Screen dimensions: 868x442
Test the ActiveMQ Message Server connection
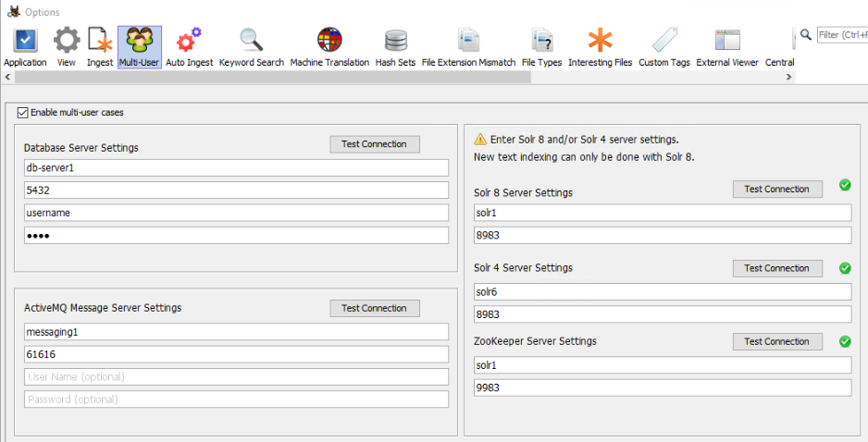click(x=374, y=308)
